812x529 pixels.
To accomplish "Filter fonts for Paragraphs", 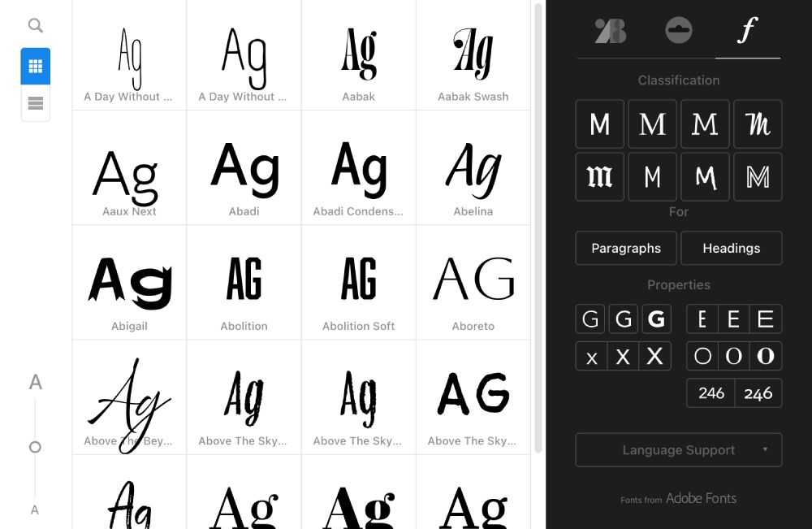I will pyautogui.click(x=626, y=248).
